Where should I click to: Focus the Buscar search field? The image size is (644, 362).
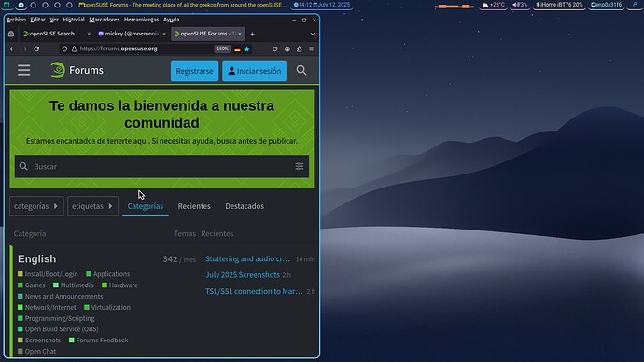point(161,166)
